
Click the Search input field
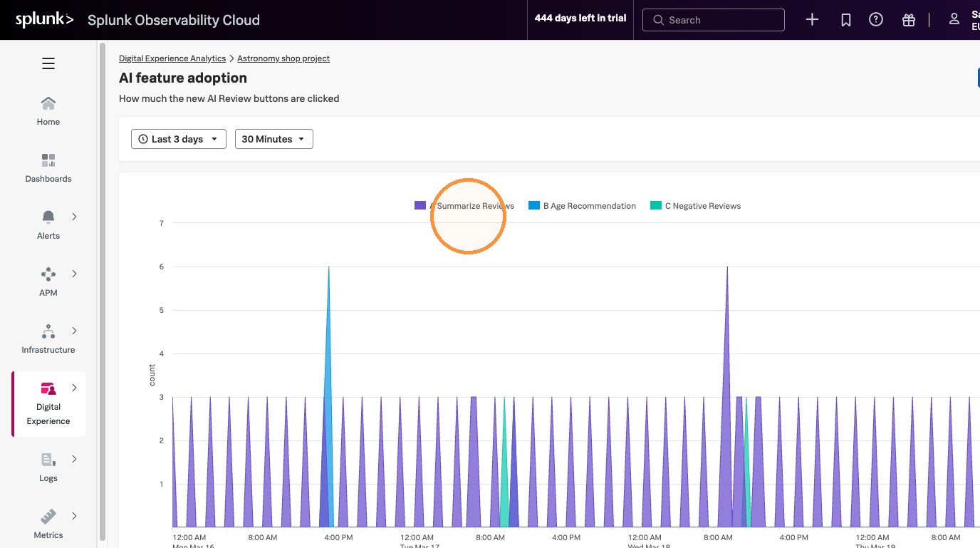(x=714, y=20)
